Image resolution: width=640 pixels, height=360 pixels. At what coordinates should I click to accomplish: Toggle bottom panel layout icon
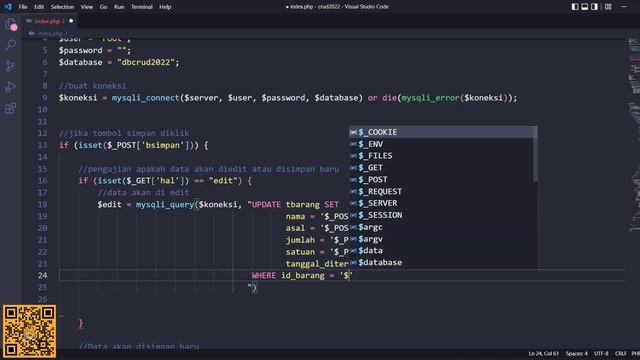[584, 7]
